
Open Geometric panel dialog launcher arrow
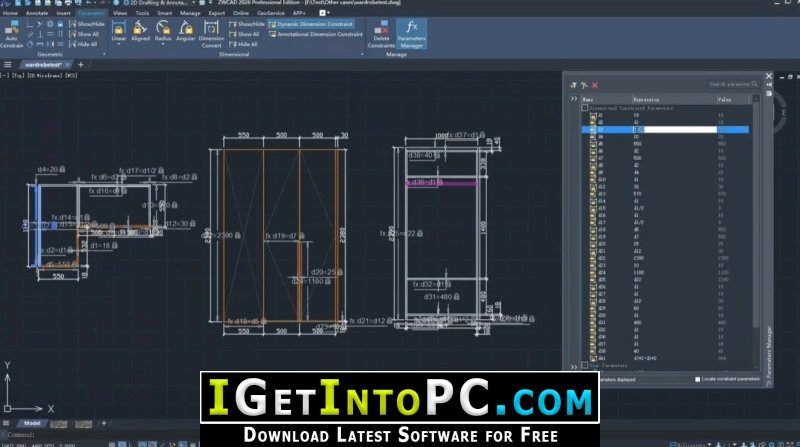[104, 54]
